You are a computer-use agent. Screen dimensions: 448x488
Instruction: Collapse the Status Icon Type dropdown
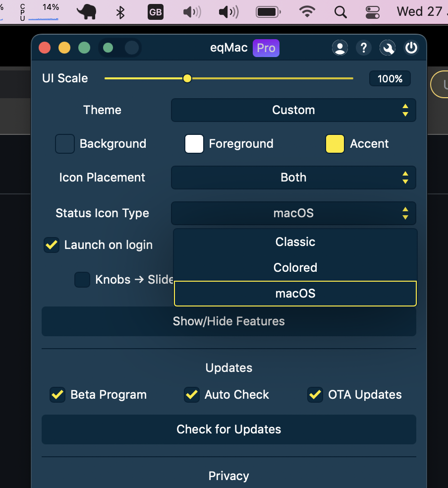[x=293, y=213]
